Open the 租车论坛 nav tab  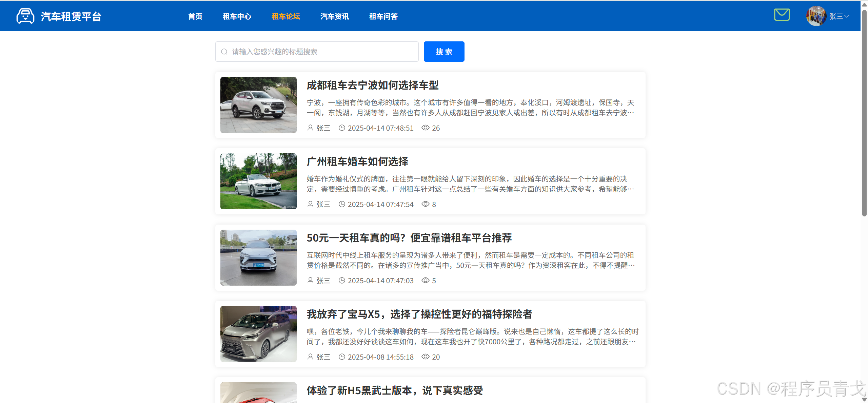point(285,16)
